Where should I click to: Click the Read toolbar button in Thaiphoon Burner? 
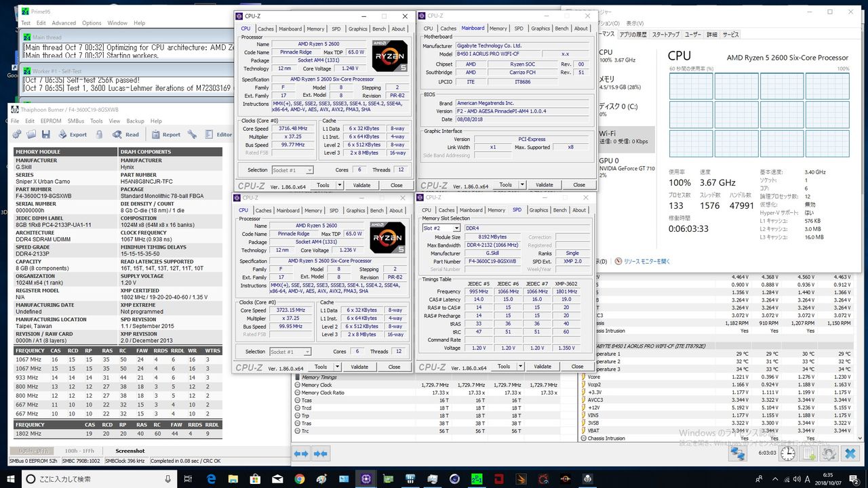(x=125, y=134)
